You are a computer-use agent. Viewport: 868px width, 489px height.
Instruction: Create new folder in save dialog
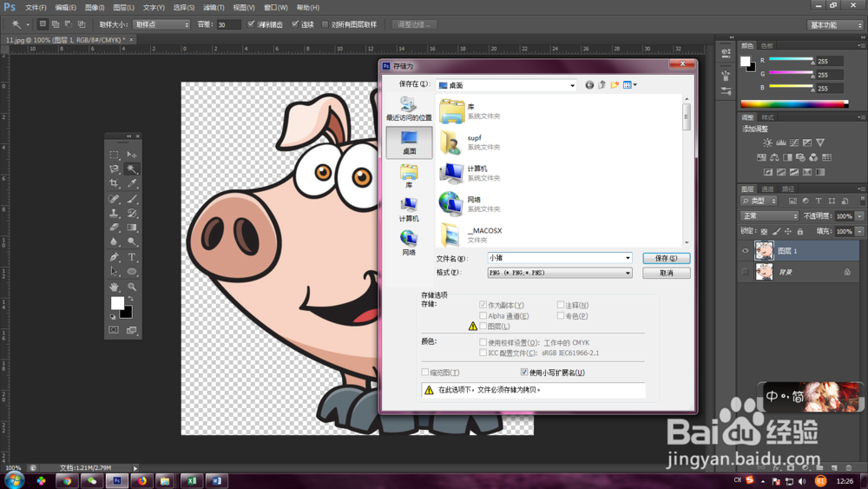[615, 85]
